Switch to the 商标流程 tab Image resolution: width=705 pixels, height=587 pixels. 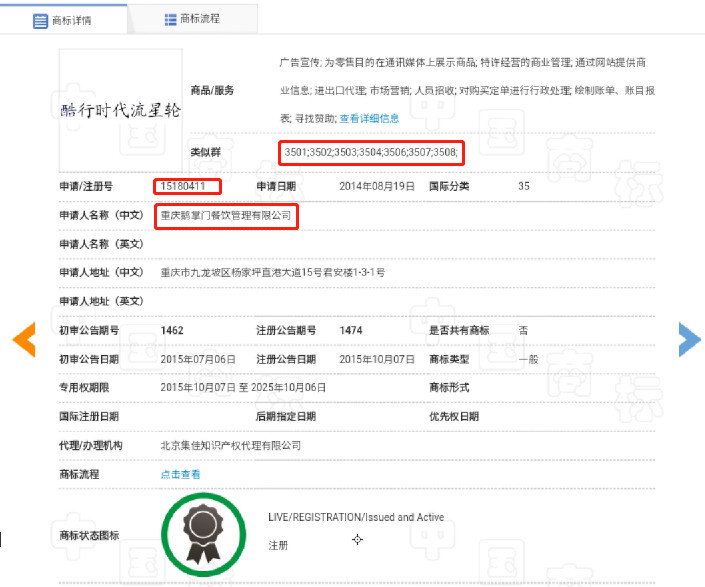coord(192,19)
